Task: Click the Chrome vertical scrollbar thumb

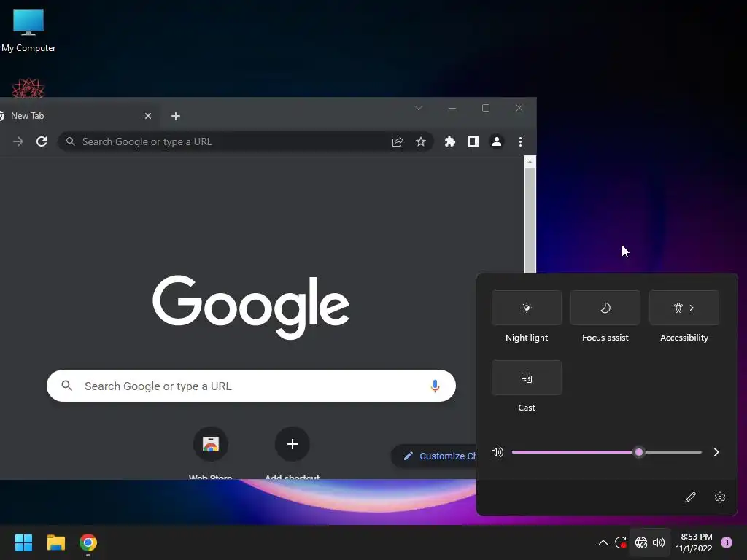Action: click(x=530, y=220)
